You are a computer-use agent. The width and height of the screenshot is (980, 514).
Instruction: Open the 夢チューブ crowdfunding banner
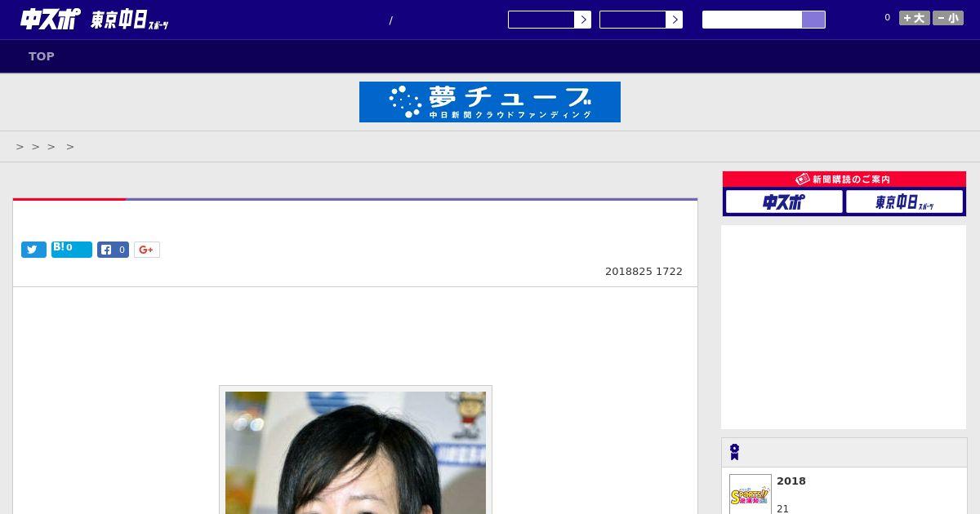click(x=490, y=102)
